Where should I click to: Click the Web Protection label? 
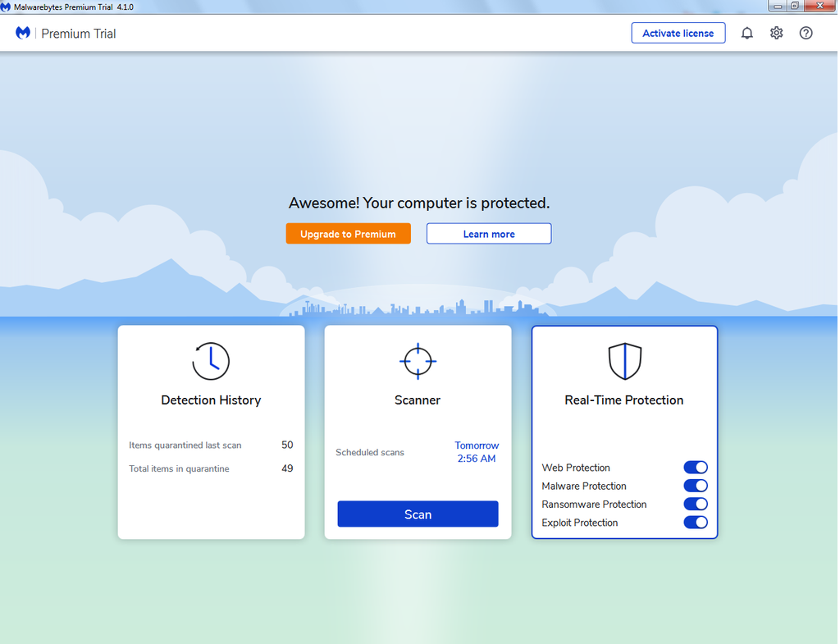576,468
